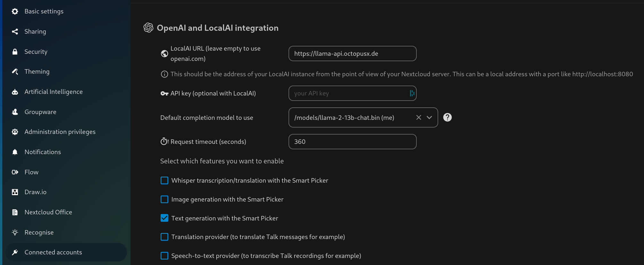Click the 'OpenAI and LocalAI integration' heading
The height and width of the screenshot is (265, 644).
click(218, 28)
